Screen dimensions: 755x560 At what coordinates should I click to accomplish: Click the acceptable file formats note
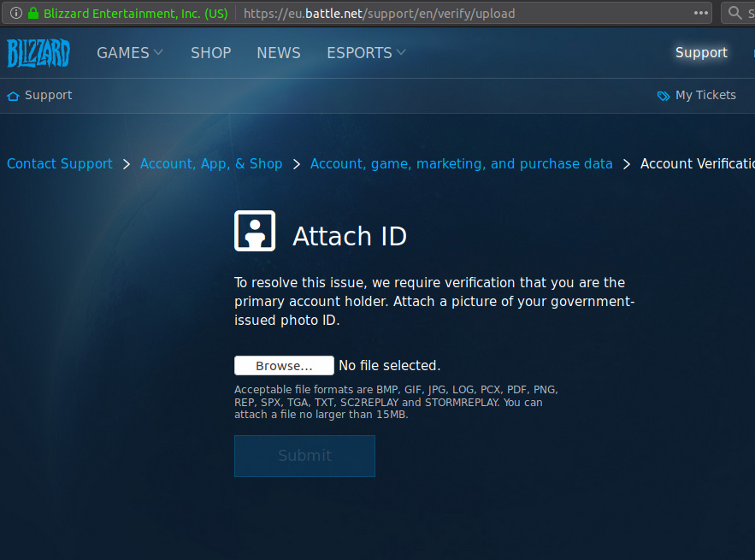396,402
